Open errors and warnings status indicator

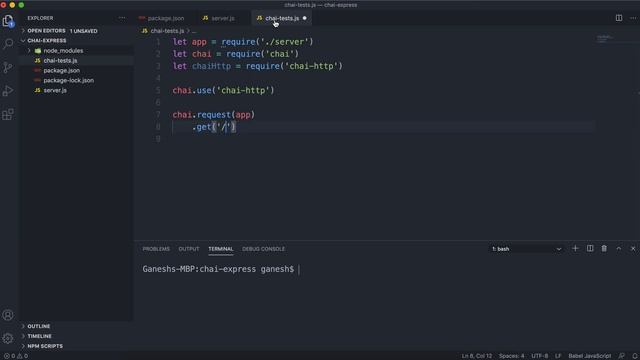(16, 356)
